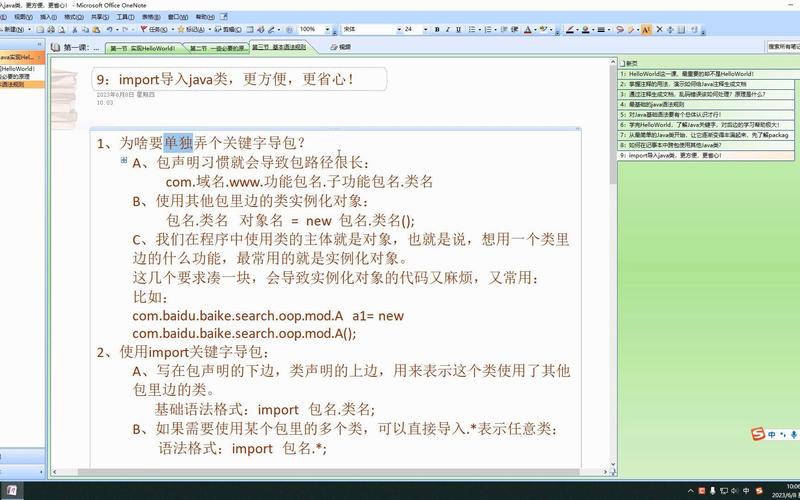Screen dimensions: 800x500
Task: Click the microphone icon on IME bar
Action: pyautogui.click(x=793, y=435)
